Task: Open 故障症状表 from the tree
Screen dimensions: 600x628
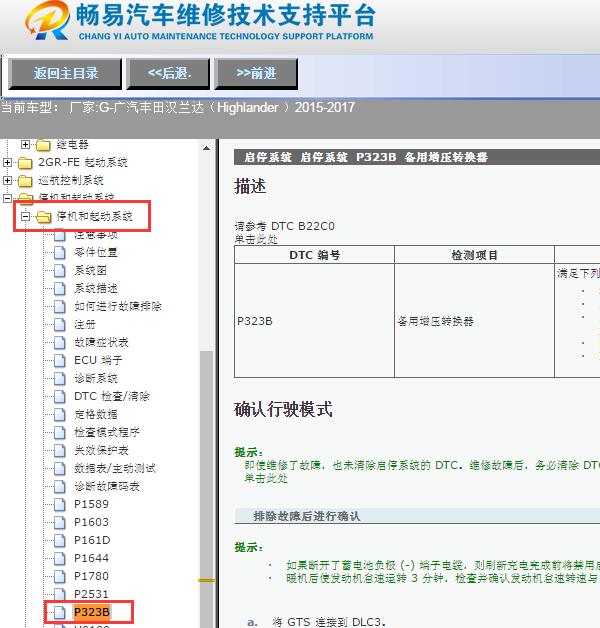Action: pyautogui.click(x=101, y=342)
